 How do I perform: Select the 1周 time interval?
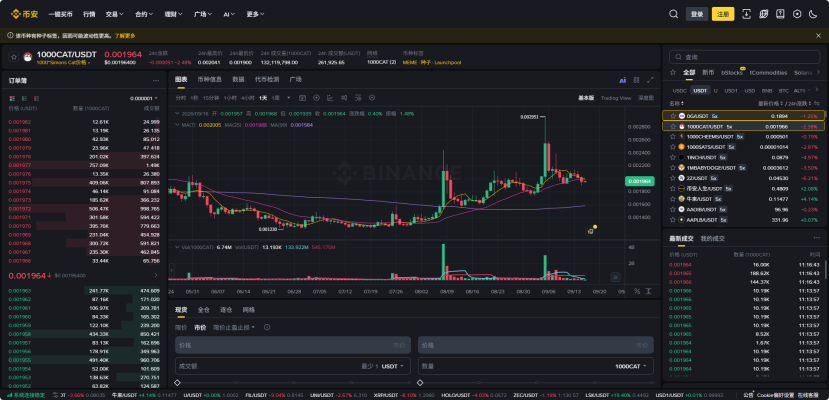coord(275,98)
